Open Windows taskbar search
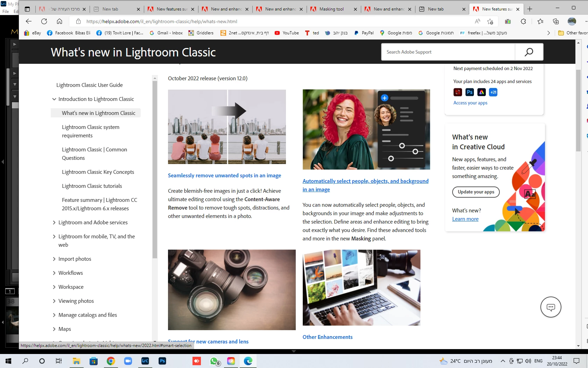The image size is (588, 368). [25, 361]
